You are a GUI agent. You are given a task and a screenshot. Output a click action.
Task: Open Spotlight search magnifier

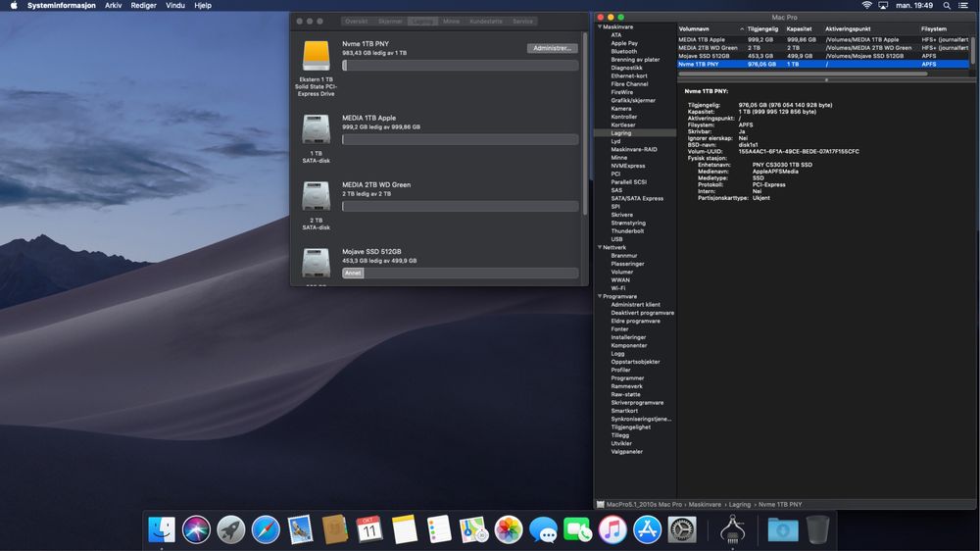pyautogui.click(x=947, y=5)
